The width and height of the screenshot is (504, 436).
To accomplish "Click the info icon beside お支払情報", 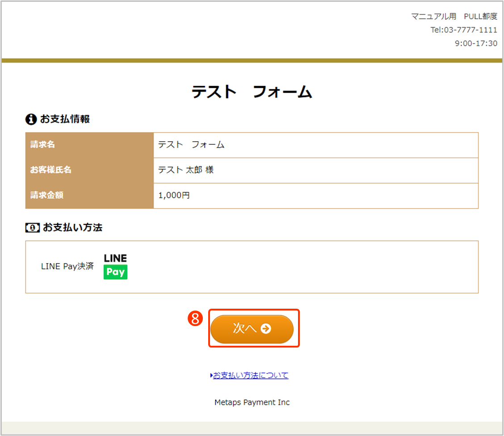I will tap(31, 119).
